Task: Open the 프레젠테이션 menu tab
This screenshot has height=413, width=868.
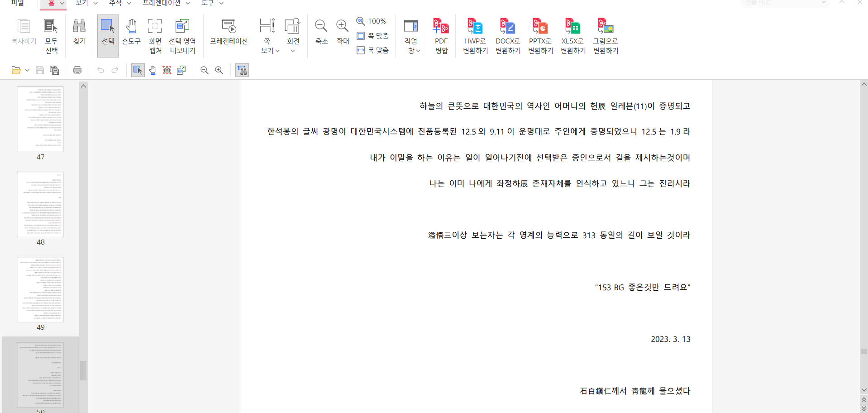Action: [165, 3]
